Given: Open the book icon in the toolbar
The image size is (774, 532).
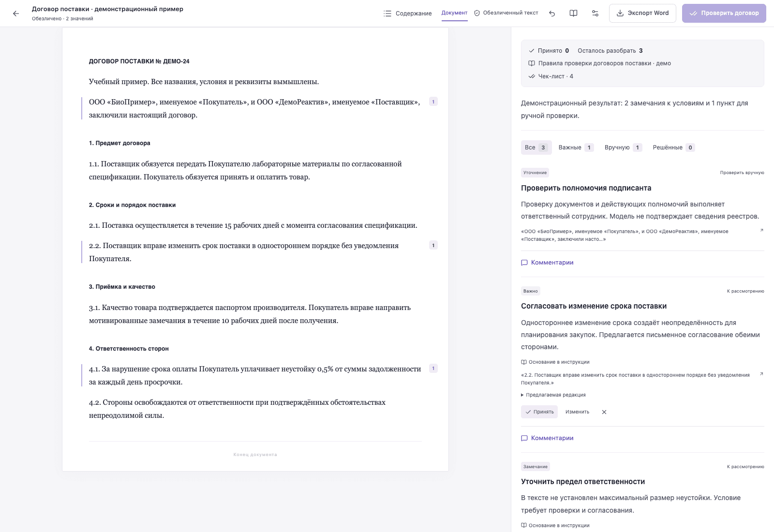Looking at the screenshot, I should pos(573,14).
